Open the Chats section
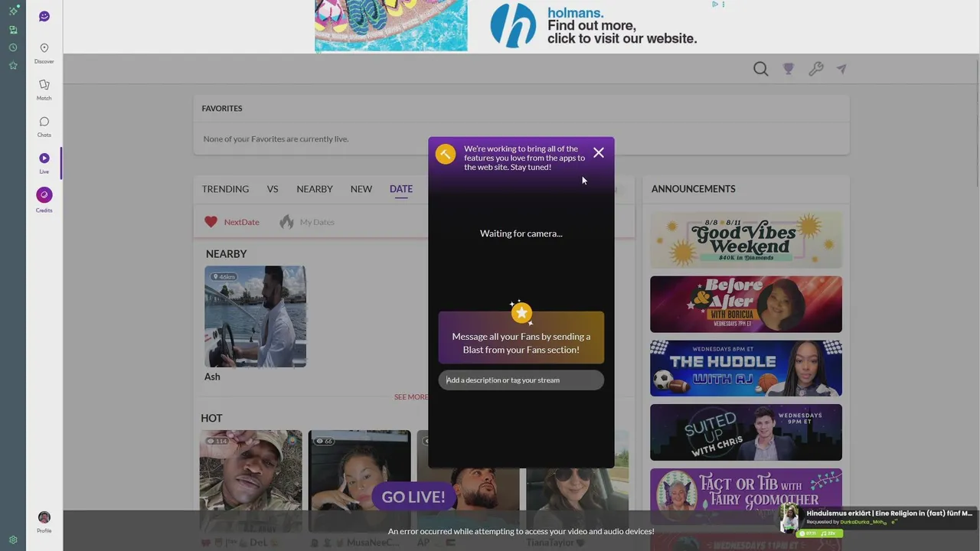Viewport: 980px width, 551px height. pos(44,126)
